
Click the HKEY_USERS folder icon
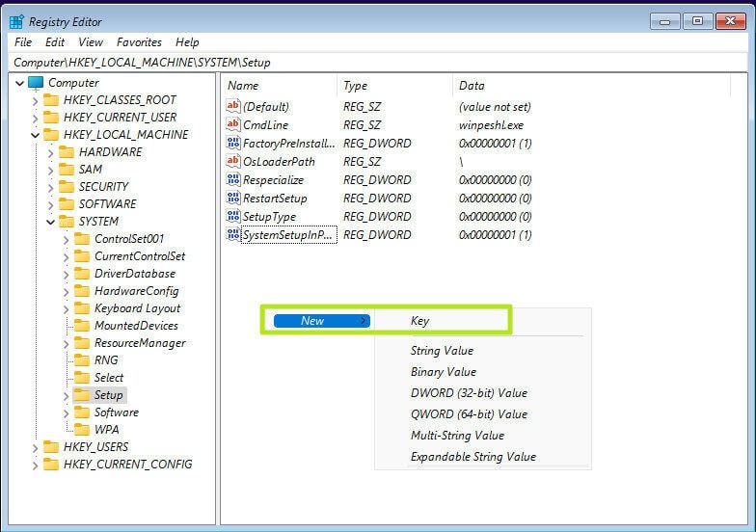coord(51,447)
